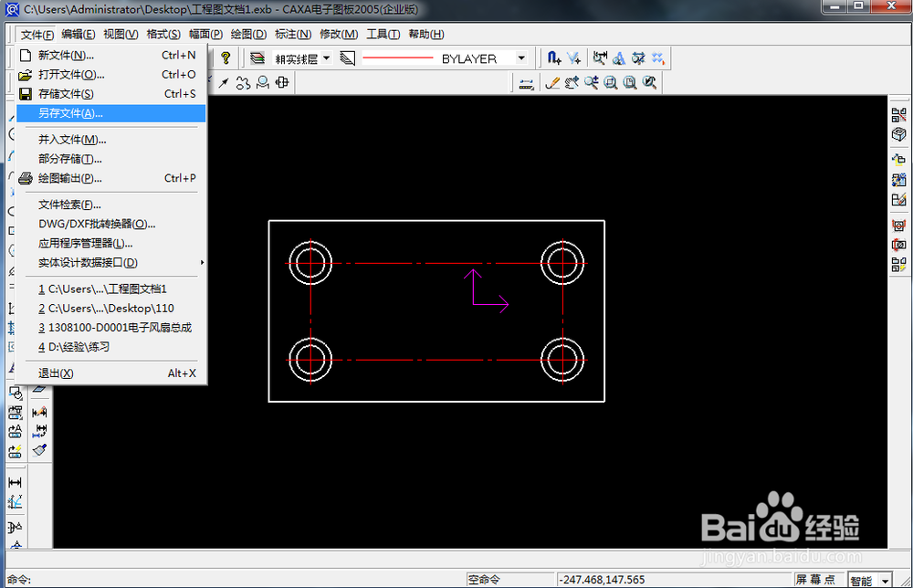
Task: Click the blue magnet snap icon
Action: 554,58
